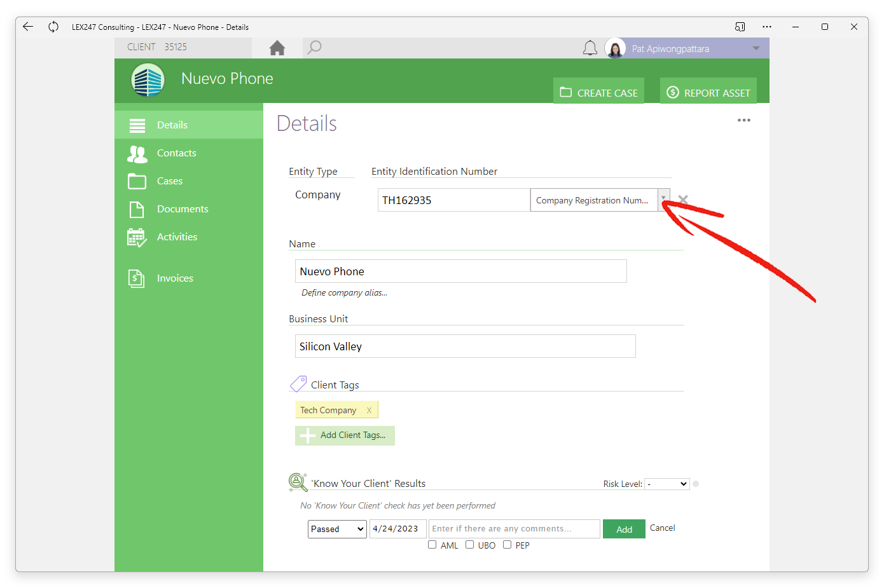Open the Invoices sidebar section
The height and width of the screenshot is (588, 884).
[189, 278]
